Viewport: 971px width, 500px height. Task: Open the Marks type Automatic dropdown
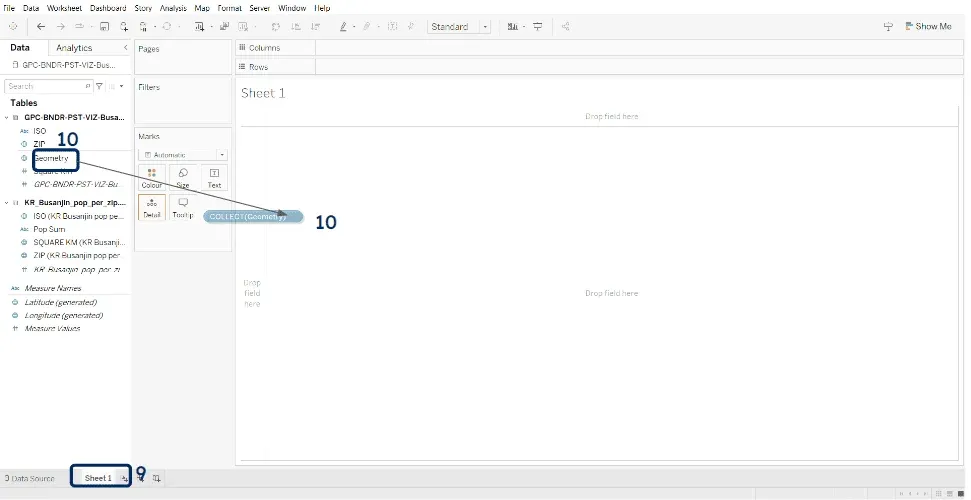(183, 155)
